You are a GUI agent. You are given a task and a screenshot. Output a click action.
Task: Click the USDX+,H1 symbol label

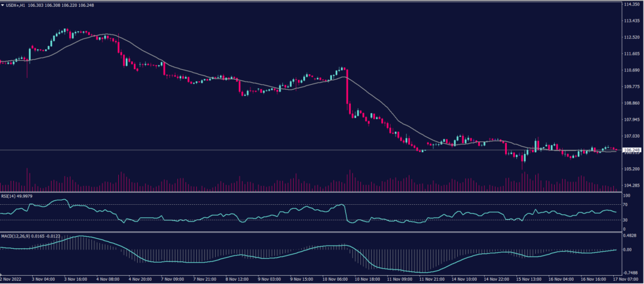tap(16, 5)
